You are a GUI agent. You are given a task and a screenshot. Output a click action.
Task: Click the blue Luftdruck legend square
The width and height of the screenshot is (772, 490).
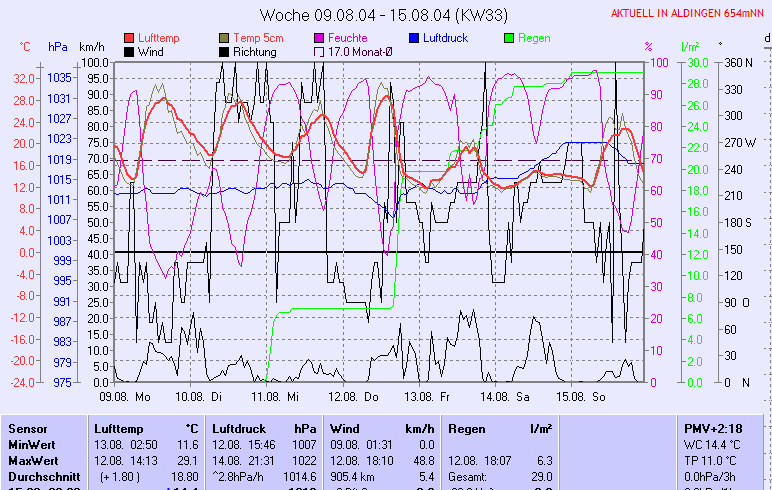click(x=415, y=37)
